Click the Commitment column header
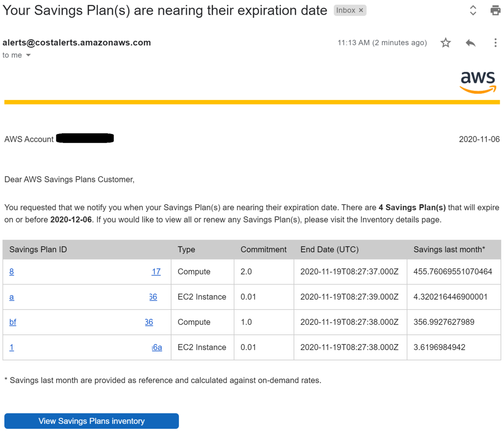Viewport: 504px width, 431px height. point(263,249)
